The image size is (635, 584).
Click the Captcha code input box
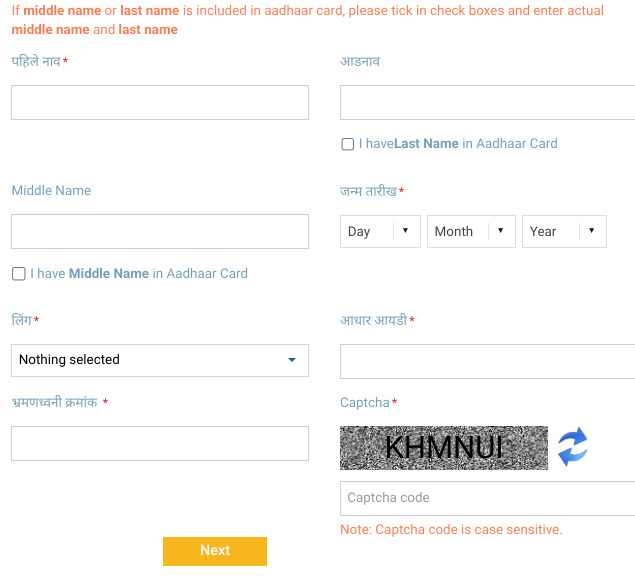tap(488, 498)
